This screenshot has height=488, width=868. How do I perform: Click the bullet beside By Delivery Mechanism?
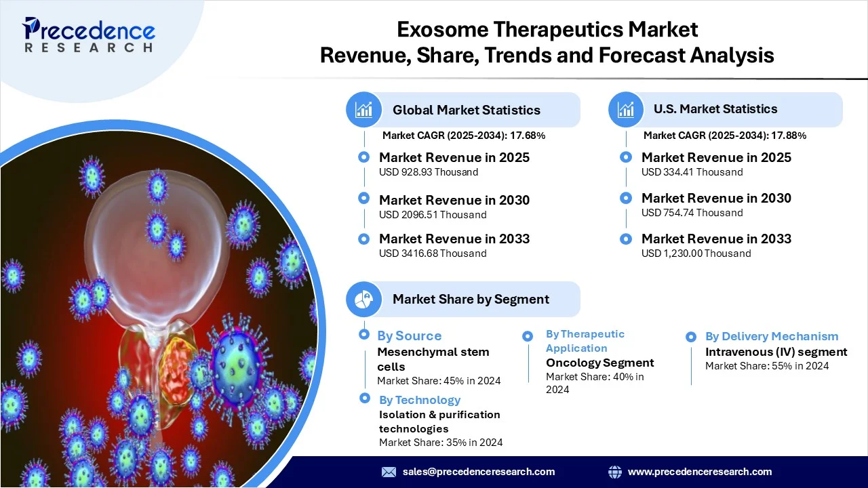691,336
